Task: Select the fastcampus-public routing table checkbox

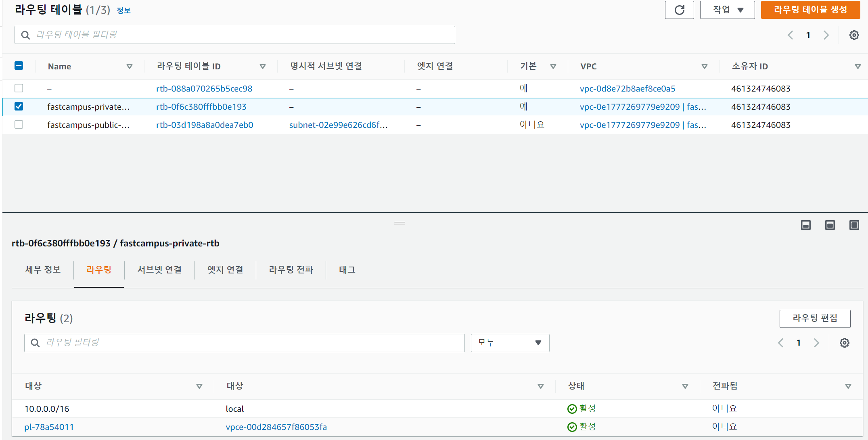Action: pyautogui.click(x=19, y=125)
